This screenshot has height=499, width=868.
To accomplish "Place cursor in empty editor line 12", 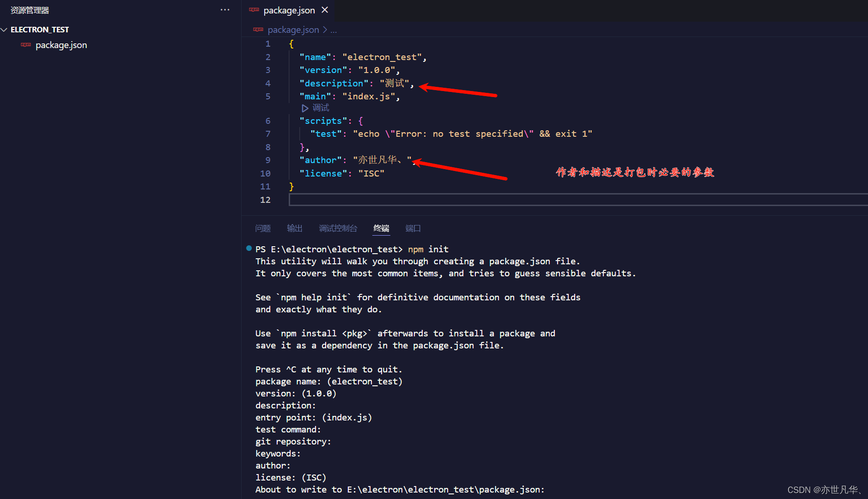I will click(x=578, y=200).
